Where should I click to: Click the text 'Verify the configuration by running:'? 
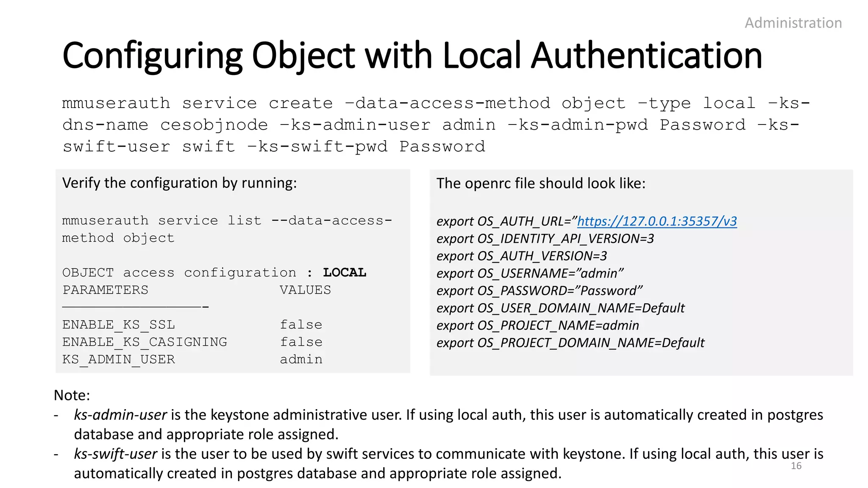(180, 183)
